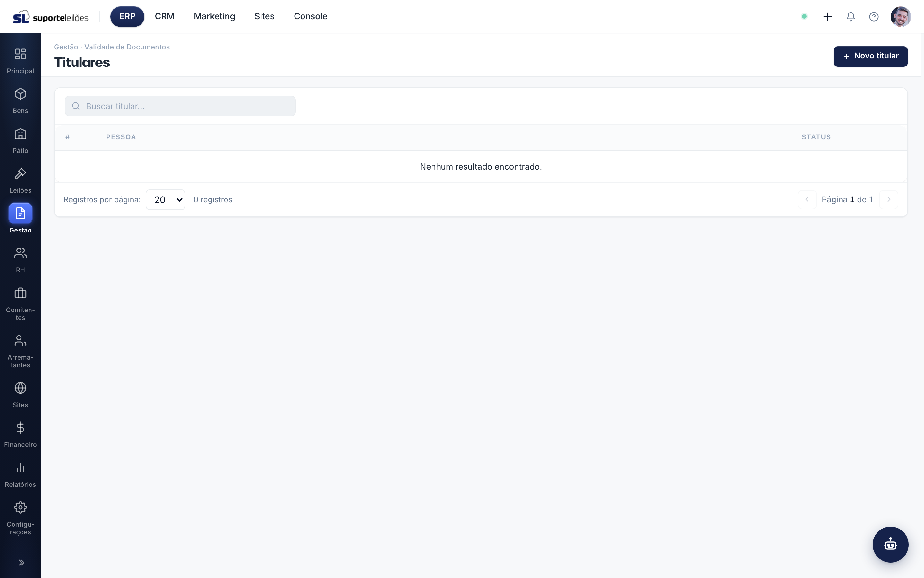Open Relatórios chart icon

coord(20,468)
